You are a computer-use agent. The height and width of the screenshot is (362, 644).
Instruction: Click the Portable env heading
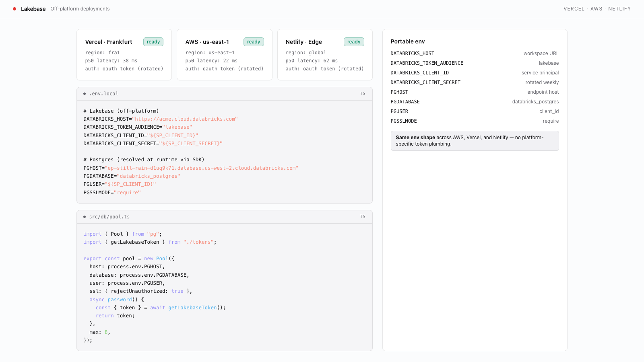408,41
